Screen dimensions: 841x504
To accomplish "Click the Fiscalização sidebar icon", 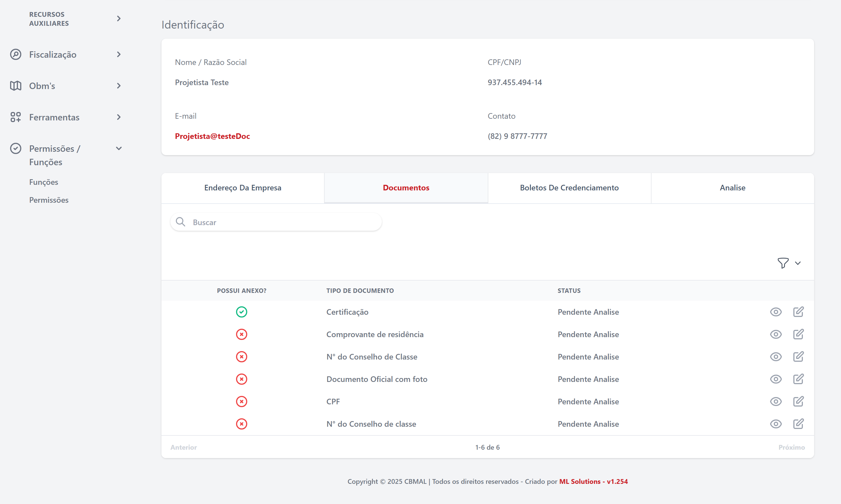I will (x=16, y=54).
